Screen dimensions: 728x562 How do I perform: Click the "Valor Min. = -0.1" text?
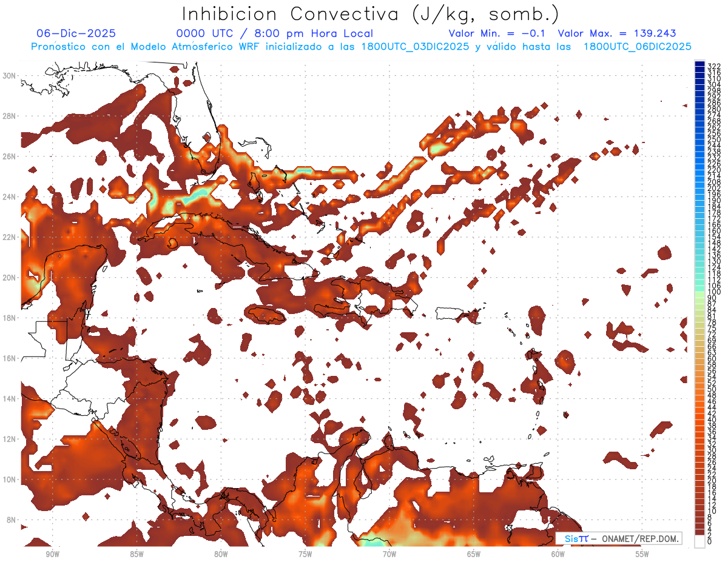click(x=497, y=33)
